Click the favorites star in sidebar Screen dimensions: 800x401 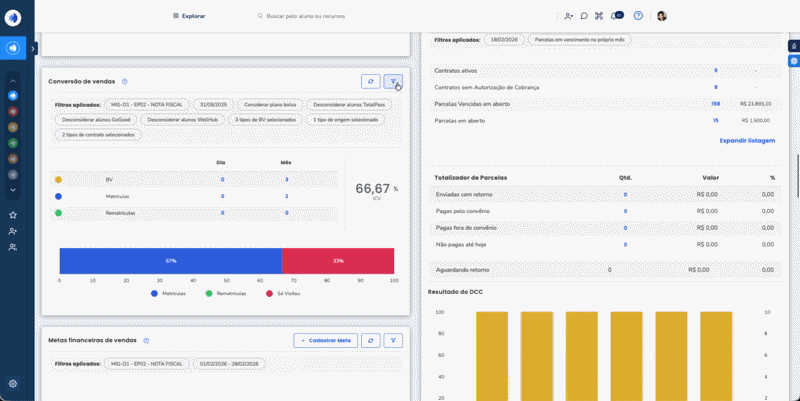[13, 215]
